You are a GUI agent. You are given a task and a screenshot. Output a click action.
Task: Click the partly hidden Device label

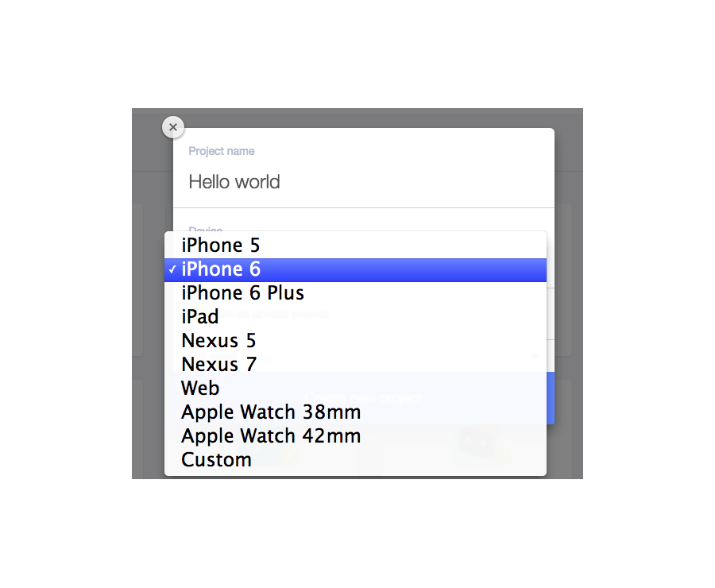[x=206, y=229]
